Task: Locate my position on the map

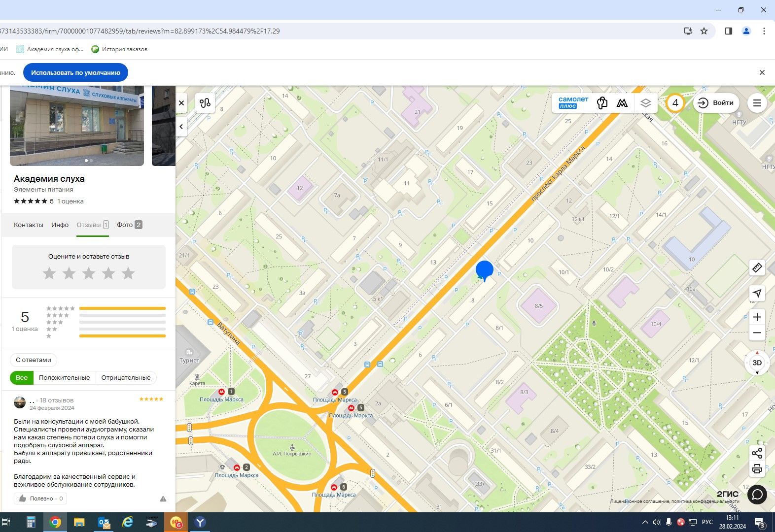Action: (757, 293)
